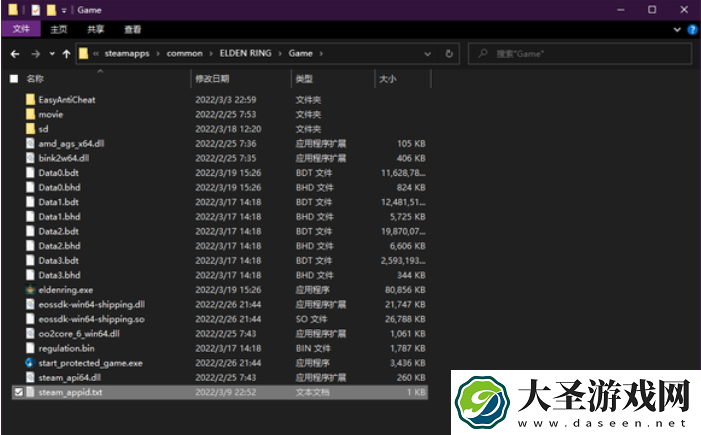Open the EasyAntiCheat folder icon
701x435 pixels.
30,100
